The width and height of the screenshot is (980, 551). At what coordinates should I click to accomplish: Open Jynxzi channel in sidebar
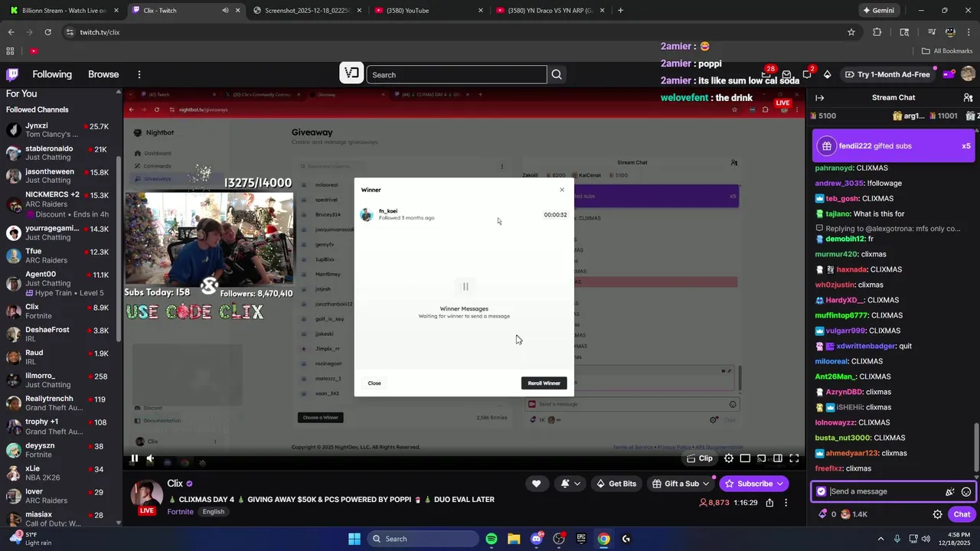pos(61,130)
